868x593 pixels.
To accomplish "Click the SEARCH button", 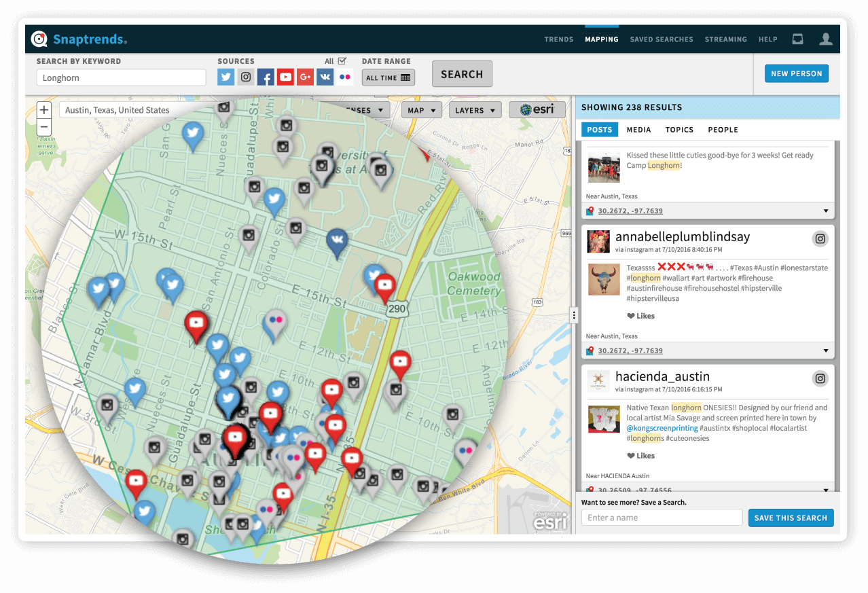I will pos(462,74).
